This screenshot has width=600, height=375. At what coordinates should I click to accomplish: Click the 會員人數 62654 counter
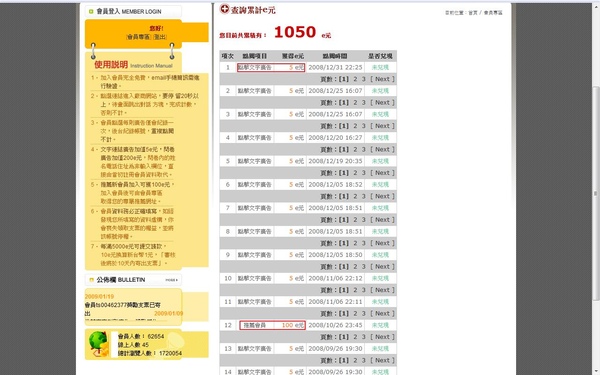pos(141,336)
